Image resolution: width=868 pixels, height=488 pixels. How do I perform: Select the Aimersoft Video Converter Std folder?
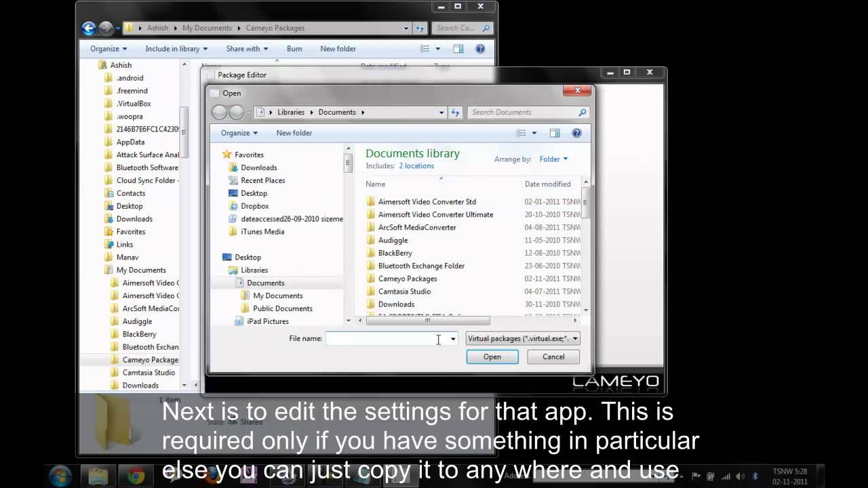click(x=427, y=201)
